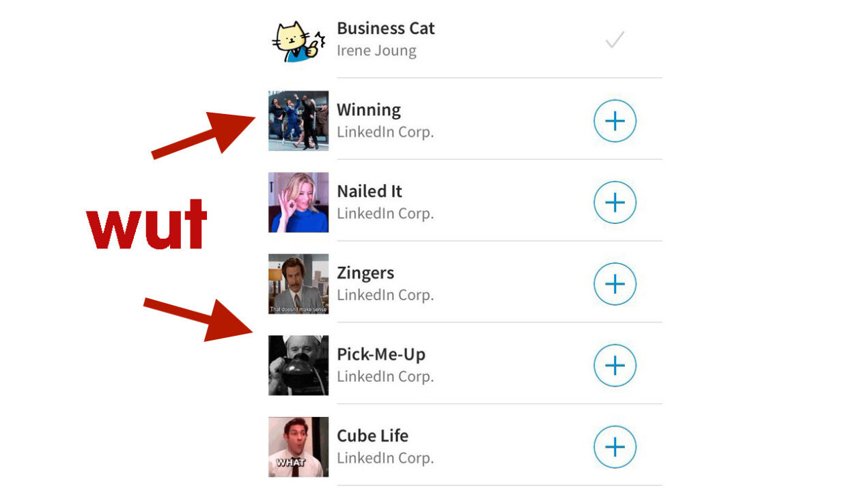Viewport: 868px width, 488px height.
Task: Select the Zingers pack title
Action: point(365,273)
